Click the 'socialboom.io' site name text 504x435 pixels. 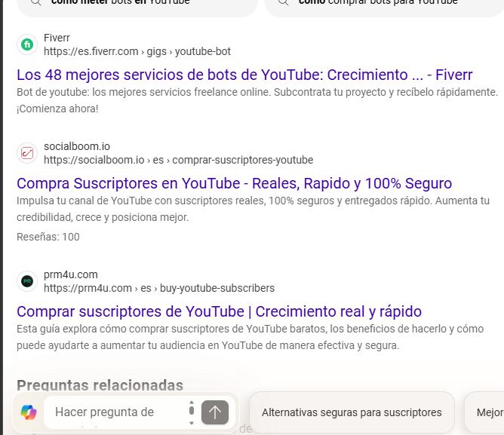(77, 146)
